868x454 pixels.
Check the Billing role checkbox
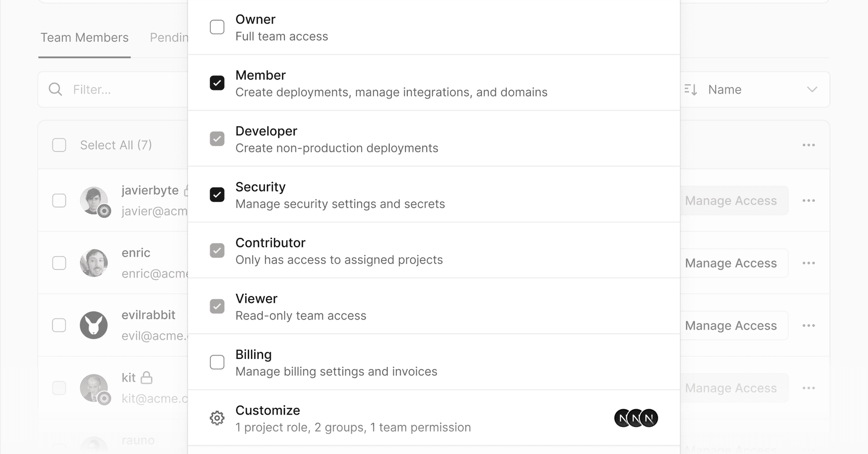217,362
